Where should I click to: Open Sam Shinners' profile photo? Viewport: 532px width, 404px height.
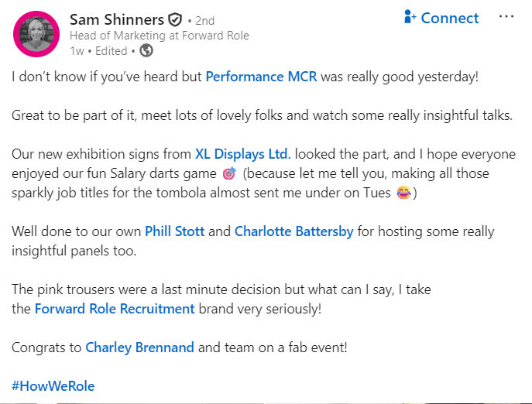(36, 34)
